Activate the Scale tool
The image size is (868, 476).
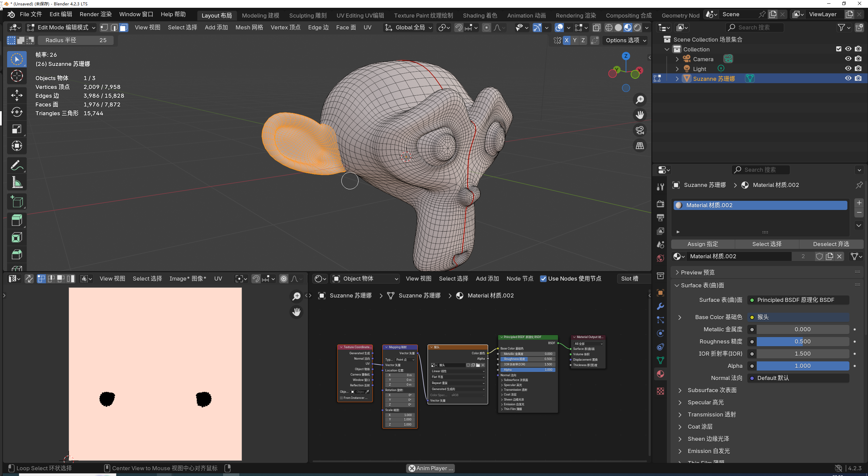(x=17, y=129)
